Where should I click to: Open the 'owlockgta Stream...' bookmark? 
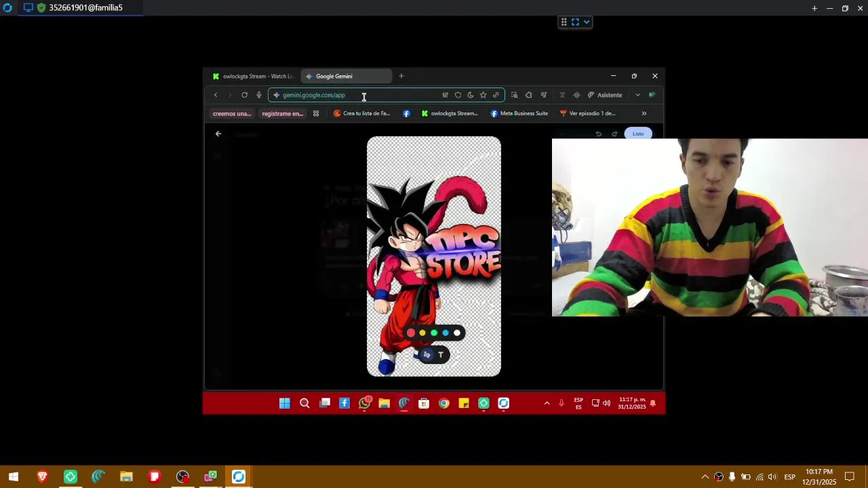point(450,113)
